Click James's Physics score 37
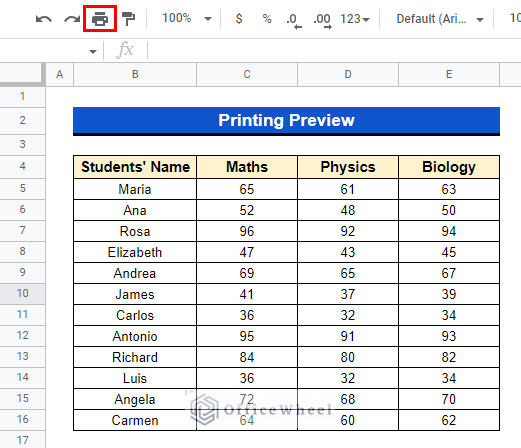521x448 pixels. click(x=348, y=294)
